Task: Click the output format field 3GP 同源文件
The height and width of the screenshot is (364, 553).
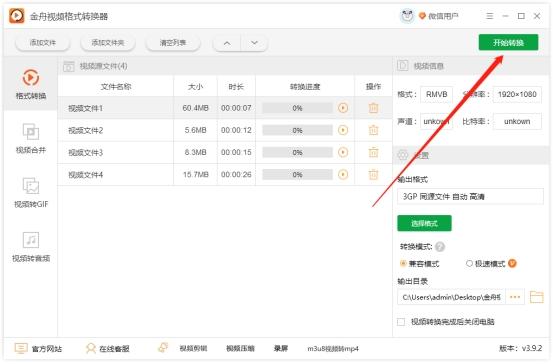Action: (470, 196)
